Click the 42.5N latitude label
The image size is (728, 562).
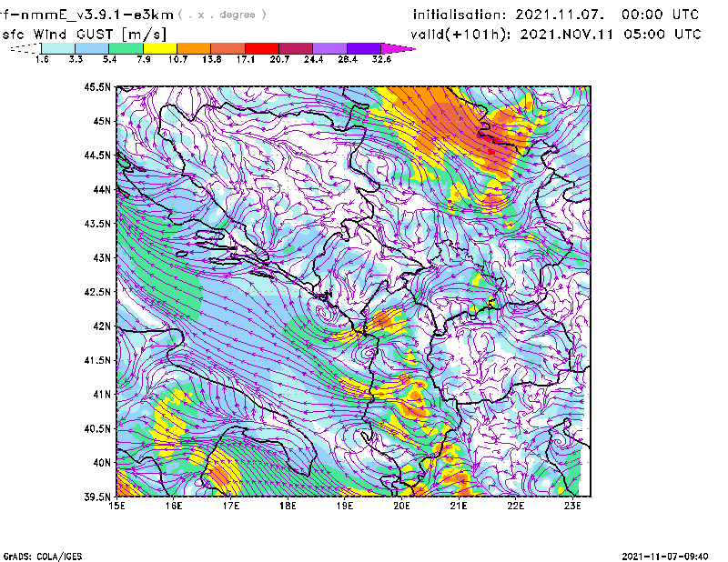[97, 292]
